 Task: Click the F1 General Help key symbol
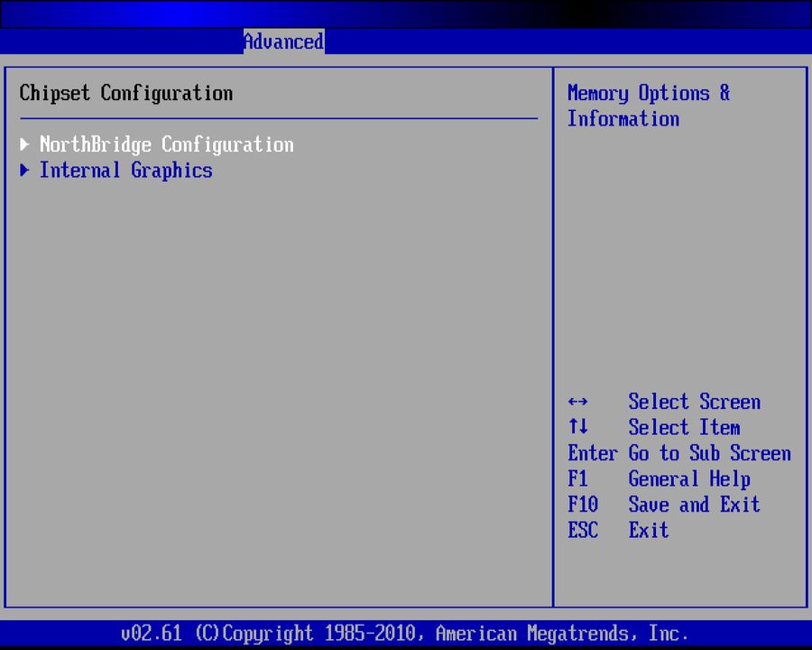pos(577,479)
